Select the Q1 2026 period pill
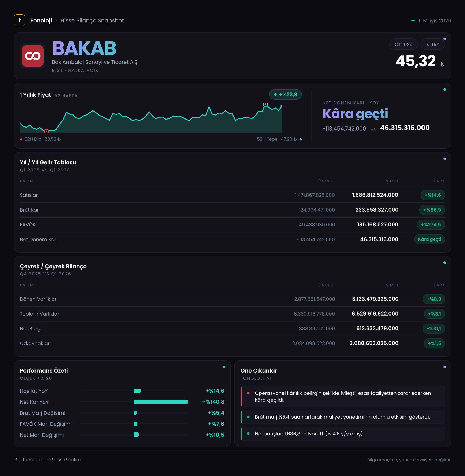This screenshot has width=465, height=476. click(x=403, y=44)
